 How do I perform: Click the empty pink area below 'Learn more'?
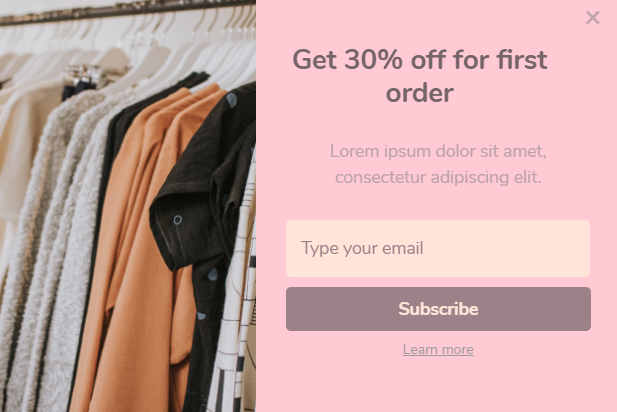tap(437, 386)
